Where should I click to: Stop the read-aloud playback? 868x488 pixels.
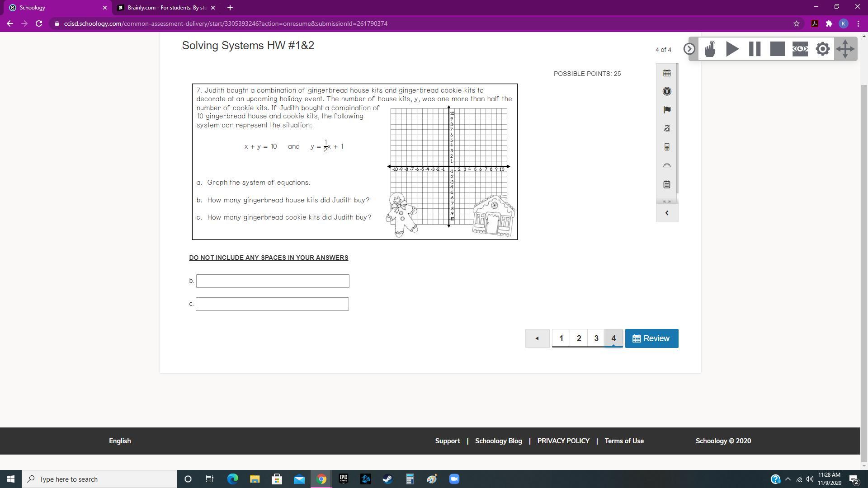(x=777, y=49)
